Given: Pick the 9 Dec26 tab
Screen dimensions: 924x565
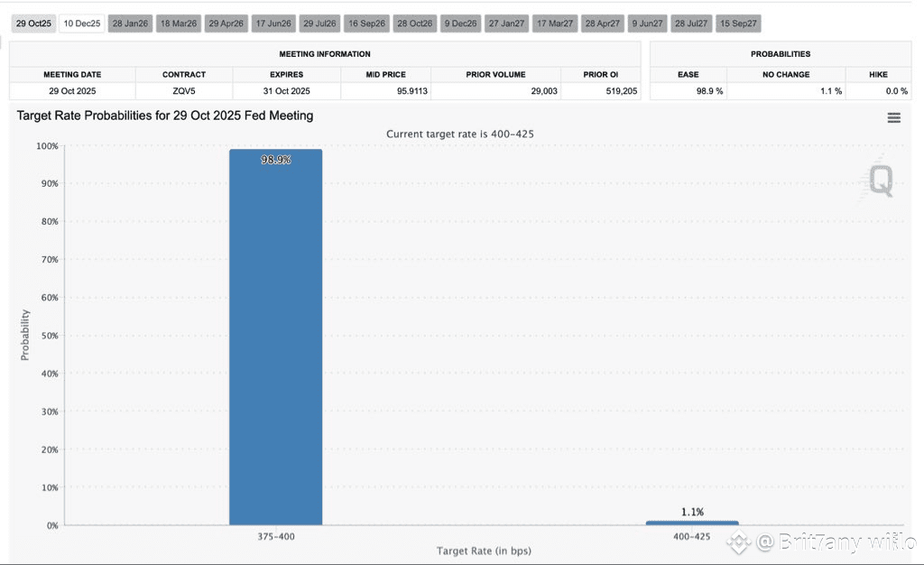Looking at the screenshot, I should click(461, 23).
